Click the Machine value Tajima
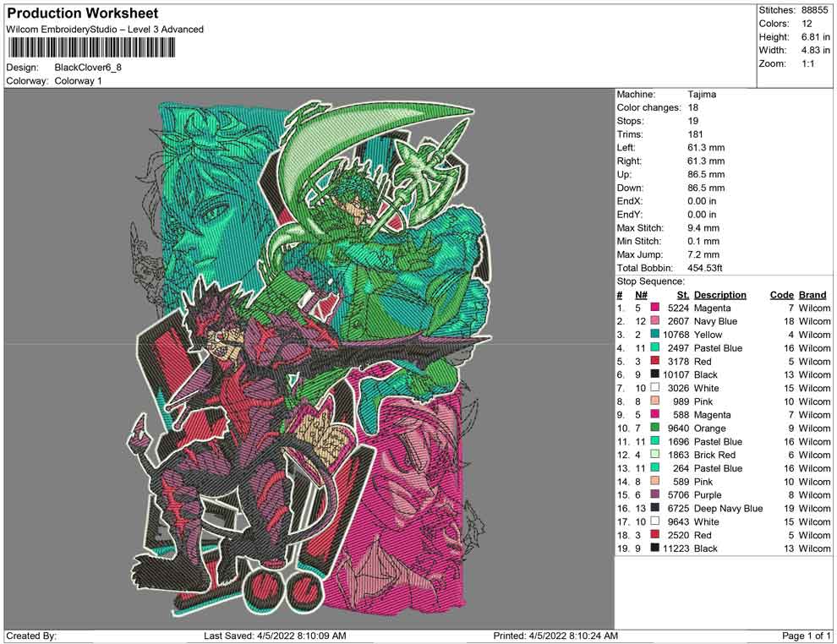The height and width of the screenshot is (644, 837). [x=702, y=95]
